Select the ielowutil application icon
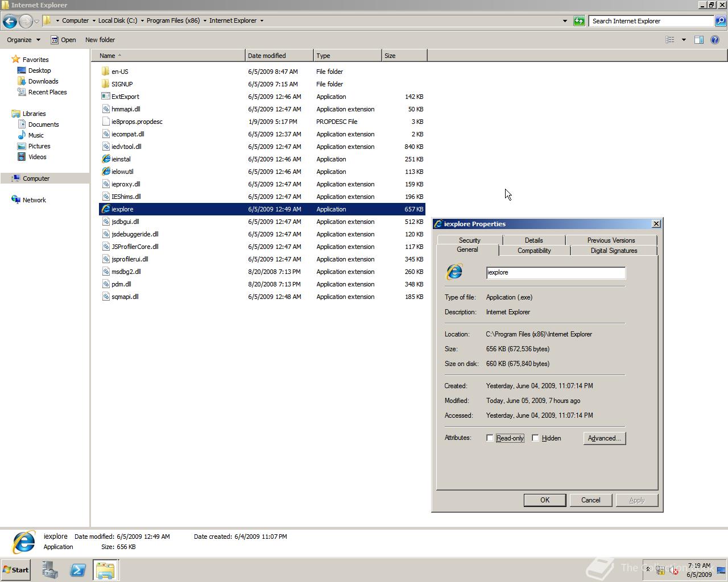Viewport: 728px width, 582px height. click(105, 172)
